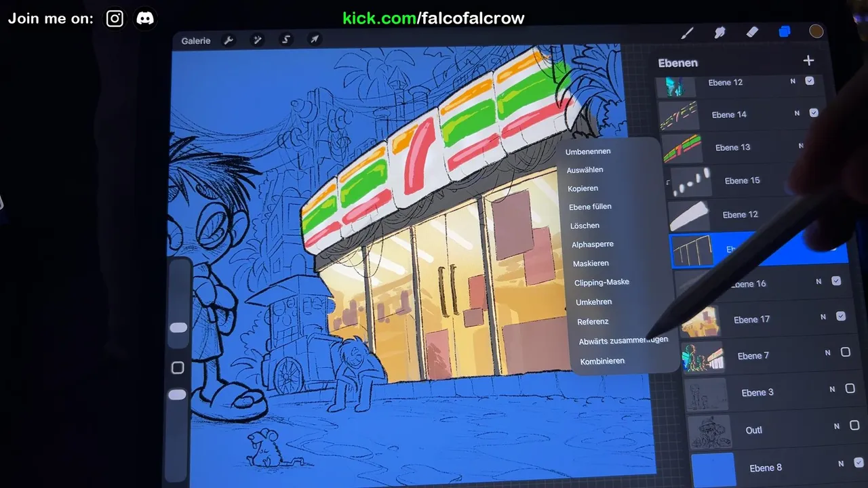Tap the square modify button on sidebar
The image size is (868, 488).
(178, 367)
